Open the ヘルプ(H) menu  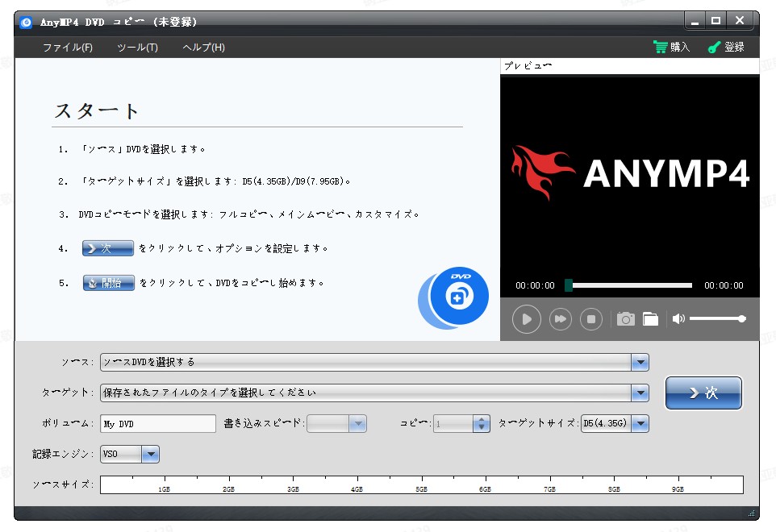coord(203,48)
